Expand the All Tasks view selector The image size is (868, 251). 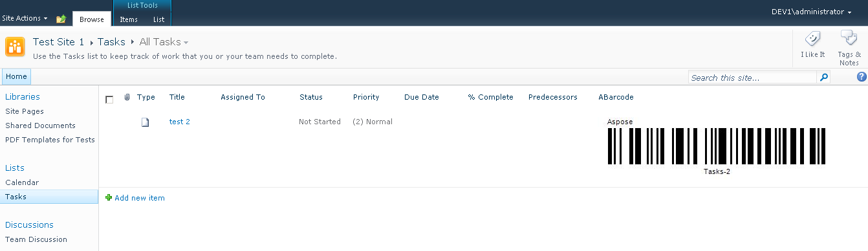click(164, 42)
